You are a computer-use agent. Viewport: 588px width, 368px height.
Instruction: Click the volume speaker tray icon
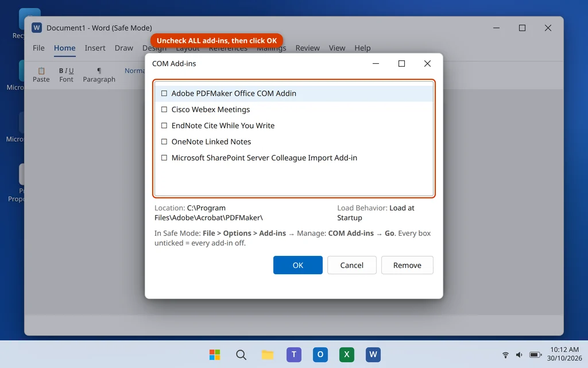(519, 355)
